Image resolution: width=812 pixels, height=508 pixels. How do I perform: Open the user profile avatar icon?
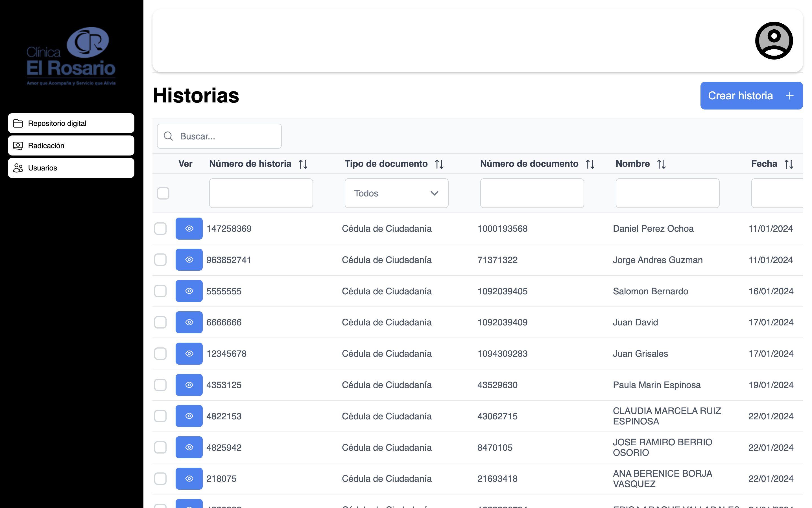pos(774,41)
